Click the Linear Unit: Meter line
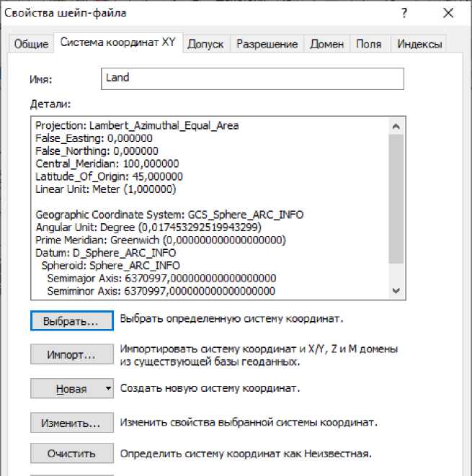The height and width of the screenshot is (476, 472). (106, 189)
